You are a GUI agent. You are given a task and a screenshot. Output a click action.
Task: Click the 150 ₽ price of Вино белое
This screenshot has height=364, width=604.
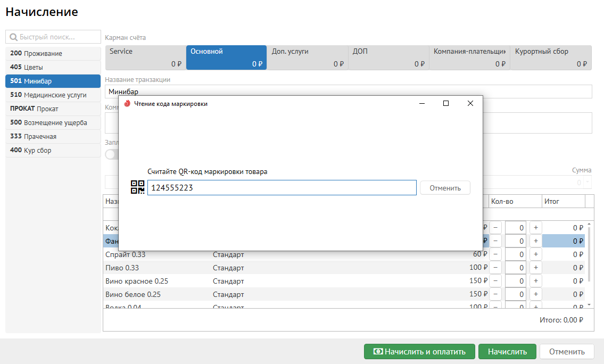478,294
